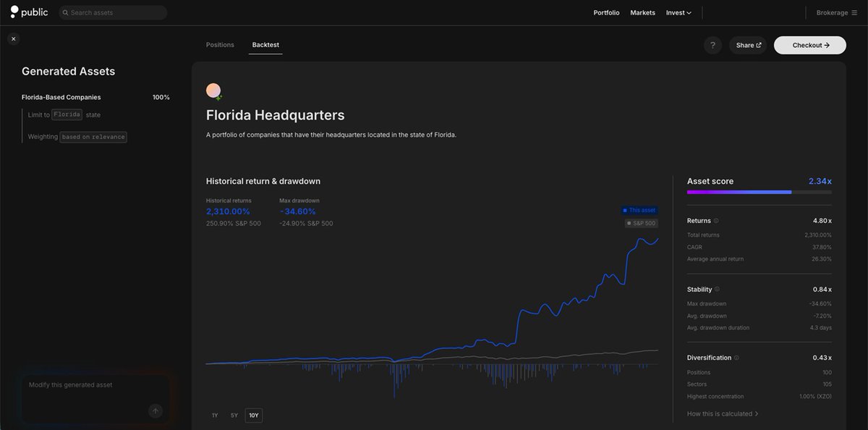Switch to the Positions tab
868x430 pixels.
tap(220, 45)
